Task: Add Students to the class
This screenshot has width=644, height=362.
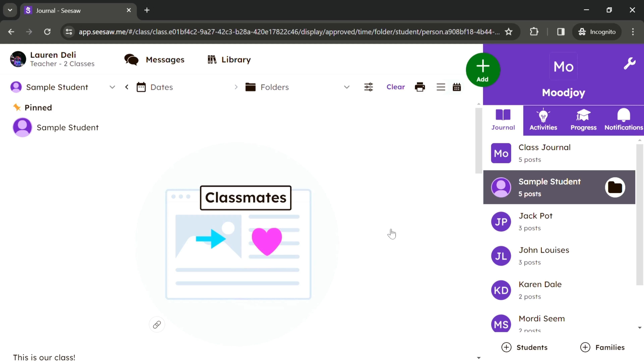Action: [524, 347]
